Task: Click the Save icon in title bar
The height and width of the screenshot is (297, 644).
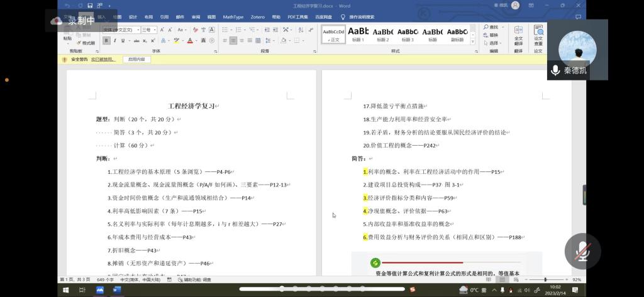Action: pos(91,6)
